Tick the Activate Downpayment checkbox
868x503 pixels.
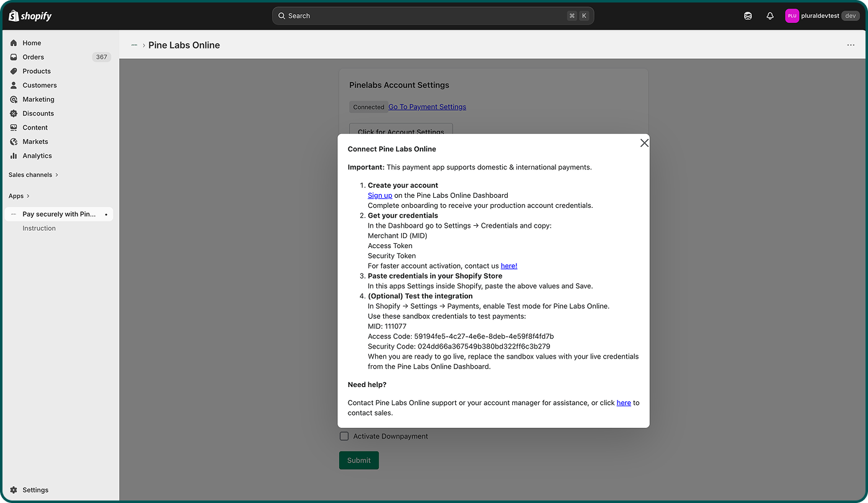(x=344, y=436)
